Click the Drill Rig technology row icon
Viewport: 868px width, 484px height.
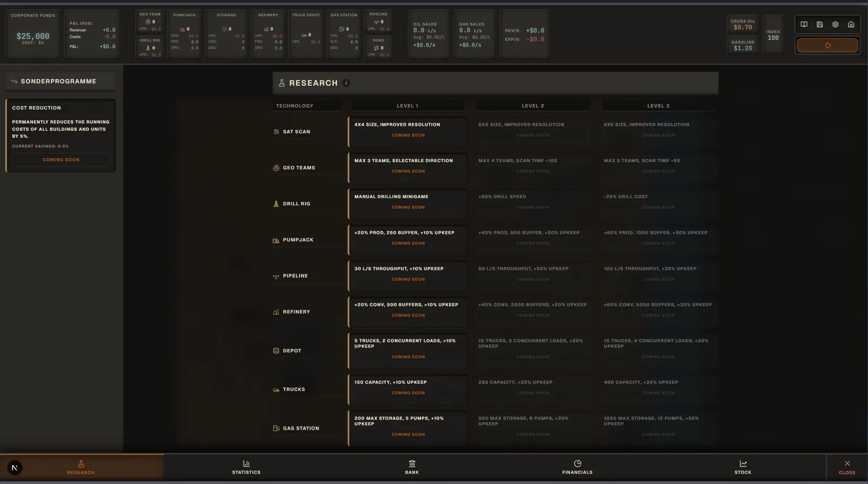pos(276,204)
